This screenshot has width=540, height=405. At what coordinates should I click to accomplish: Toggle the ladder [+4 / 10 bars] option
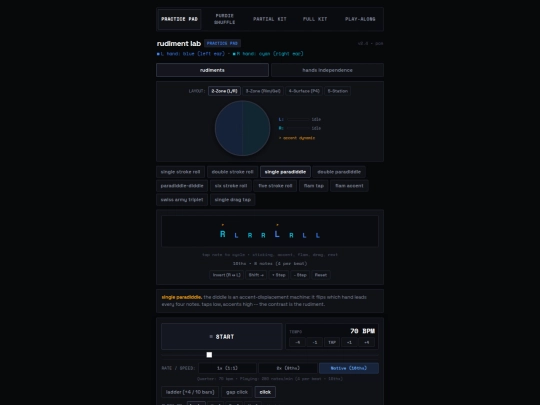tap(190, 392)
